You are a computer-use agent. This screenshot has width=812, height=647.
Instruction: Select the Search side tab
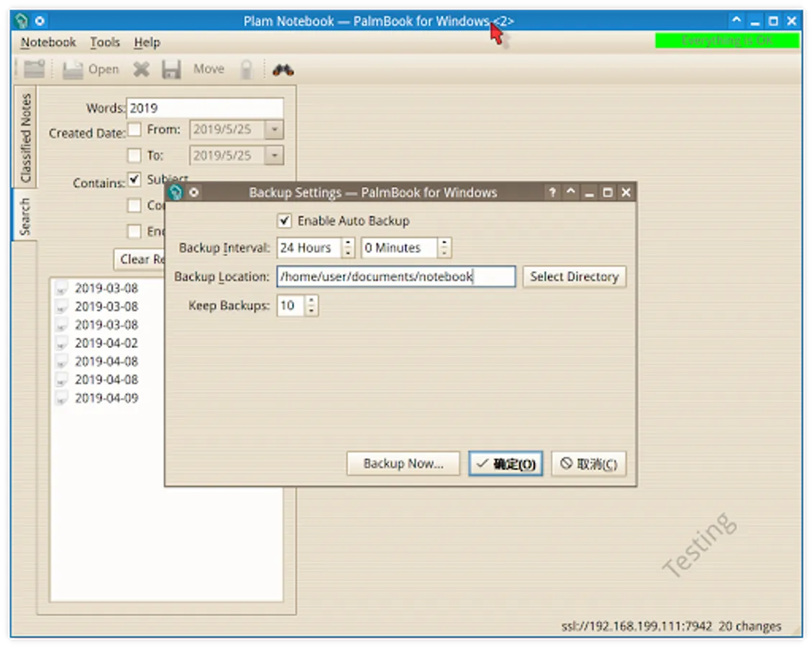tap(24, 216)
